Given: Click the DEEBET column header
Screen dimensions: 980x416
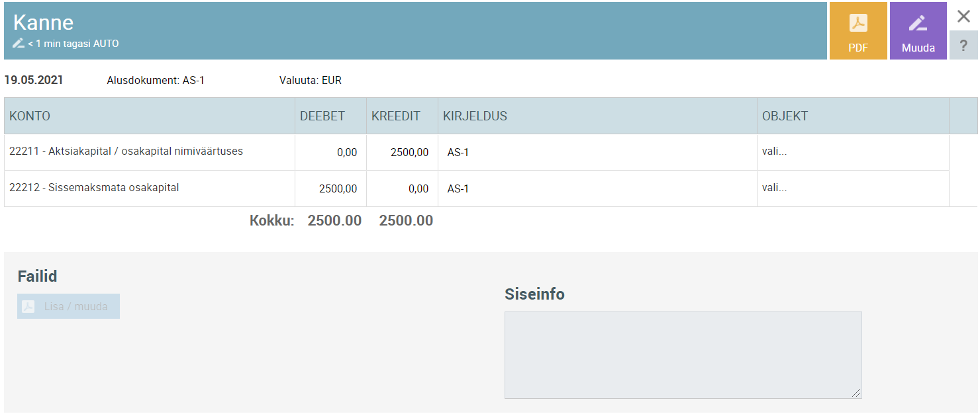Looking at the screenshot, I should pyautogui.click(x=322, y=116).
